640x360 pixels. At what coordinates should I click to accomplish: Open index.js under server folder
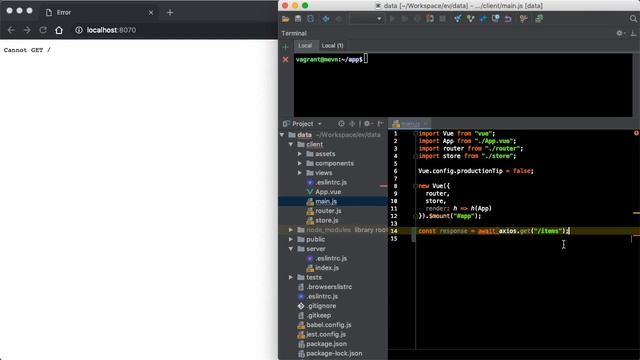327,268
